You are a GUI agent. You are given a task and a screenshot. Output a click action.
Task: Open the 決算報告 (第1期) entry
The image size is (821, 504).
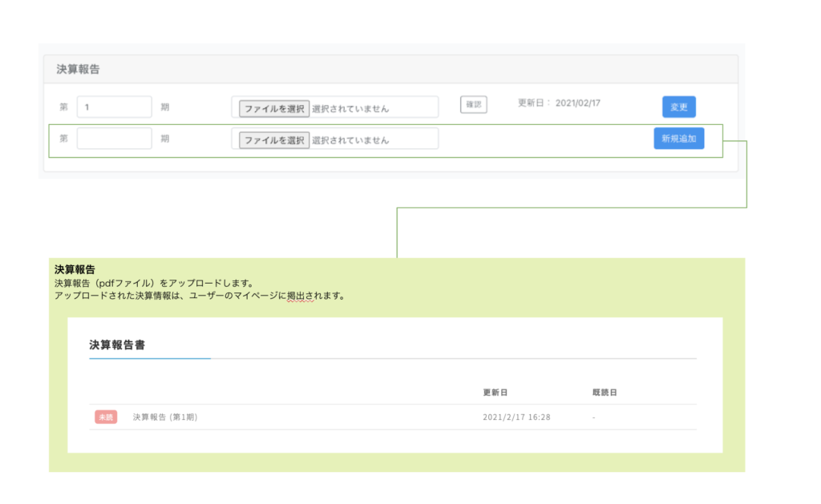coord(165,417)
